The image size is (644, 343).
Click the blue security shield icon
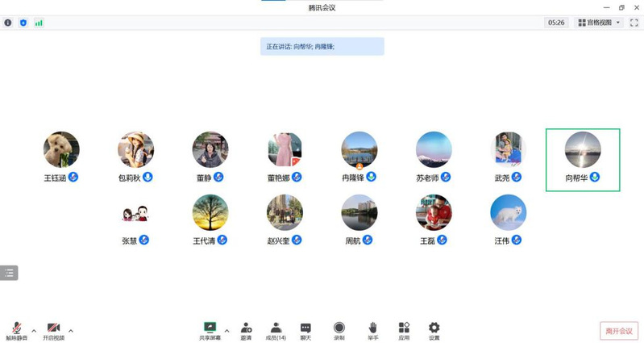pyautogui.click(x=23, y=23)
